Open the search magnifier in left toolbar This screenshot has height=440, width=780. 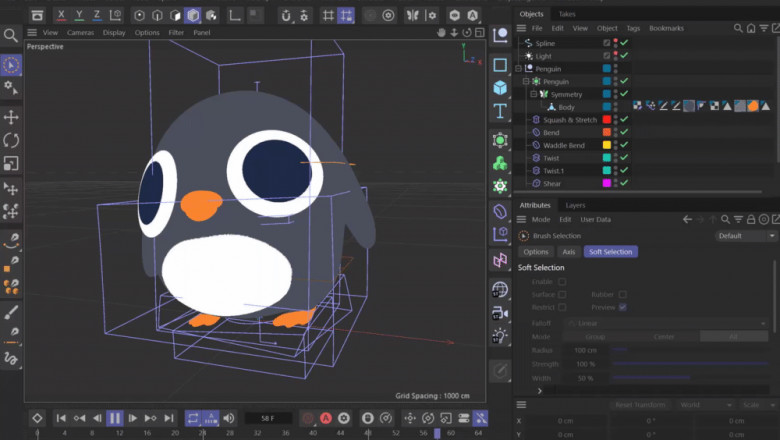point(10,35)
